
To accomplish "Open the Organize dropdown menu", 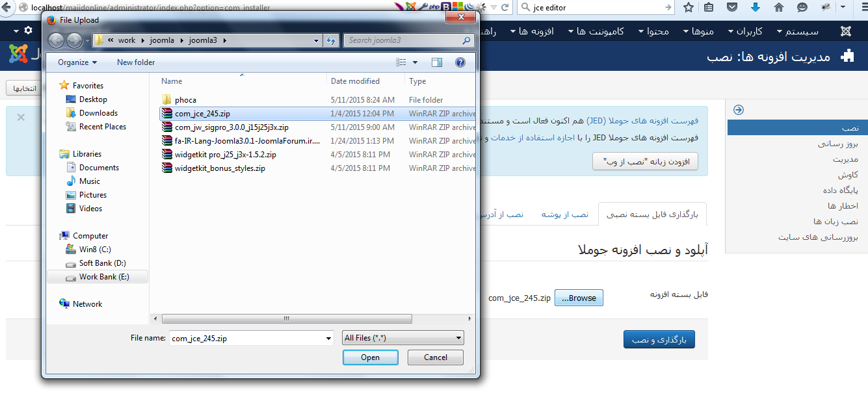I will click(x=77, y=62).
